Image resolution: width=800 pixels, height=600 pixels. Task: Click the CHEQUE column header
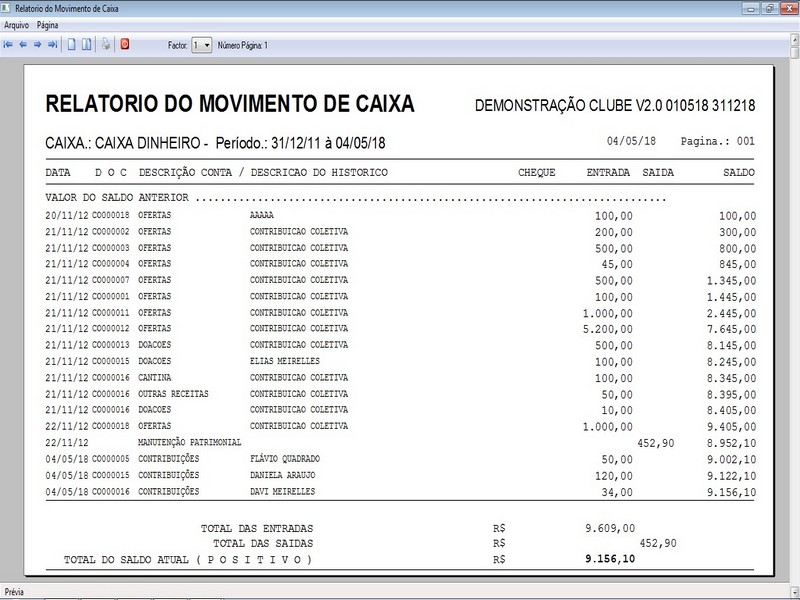pos(537,172)
